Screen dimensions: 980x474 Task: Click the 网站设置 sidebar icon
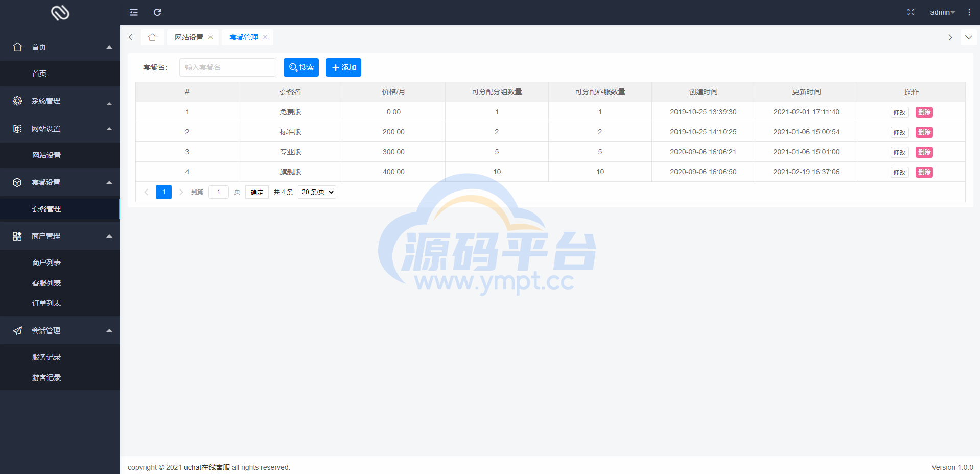point(17,129)
